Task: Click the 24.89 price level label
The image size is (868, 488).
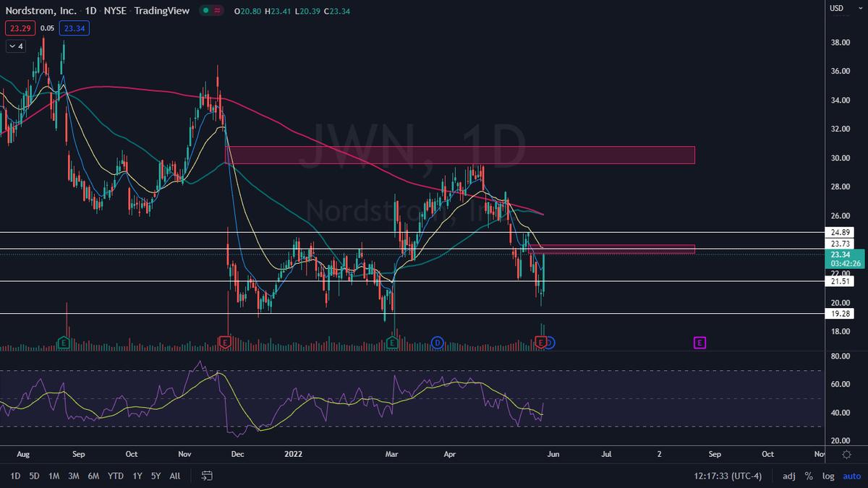Action: click(x=840, y=232)
